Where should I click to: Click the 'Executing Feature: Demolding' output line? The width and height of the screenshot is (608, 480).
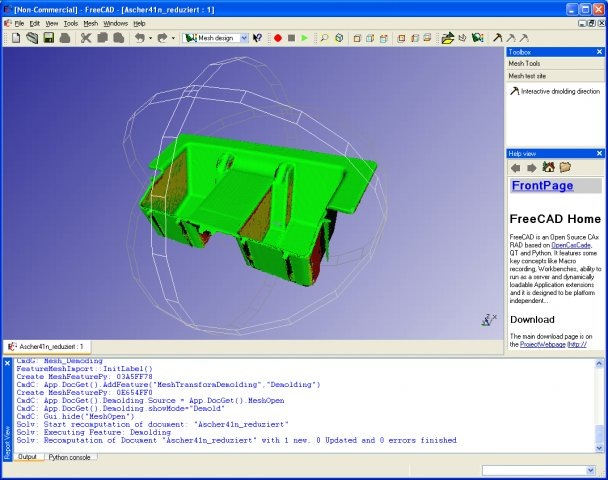pyautogui.click(x=93, y=432)
